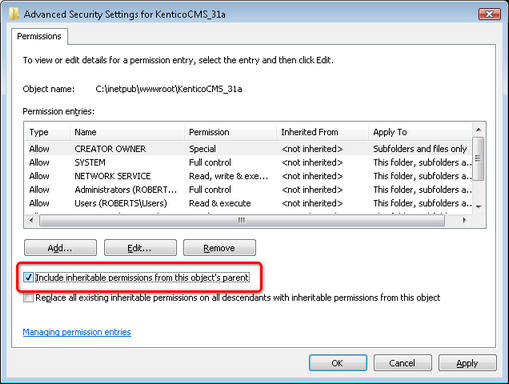509x384 pixels.
Task: Click the folder icon in the title bar
Action: (x=14, y=14)
